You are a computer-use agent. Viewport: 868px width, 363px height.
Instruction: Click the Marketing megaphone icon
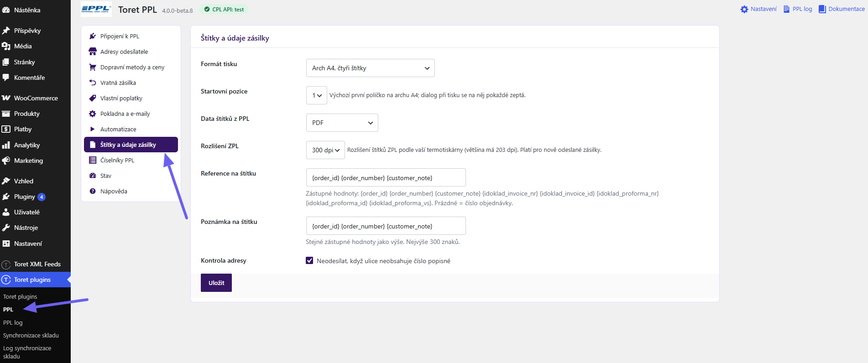tap(6, 161)
